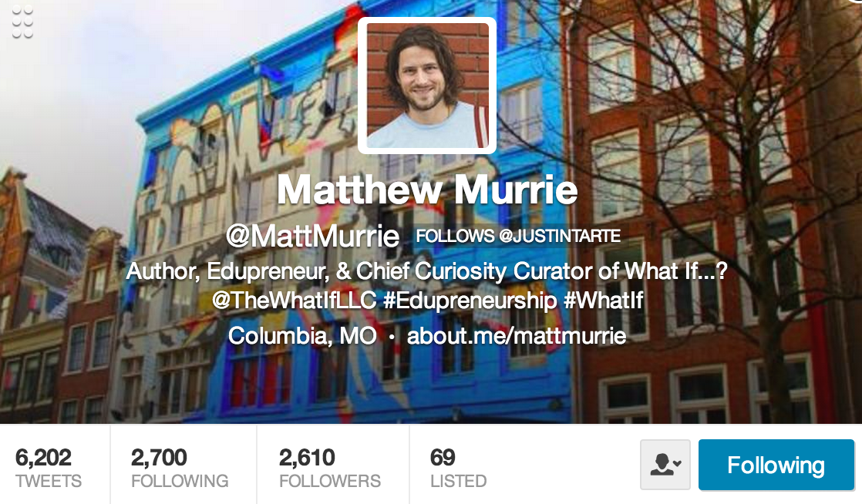Click the 2,610 followers count number
862x504 pixels.
[307, 457]
